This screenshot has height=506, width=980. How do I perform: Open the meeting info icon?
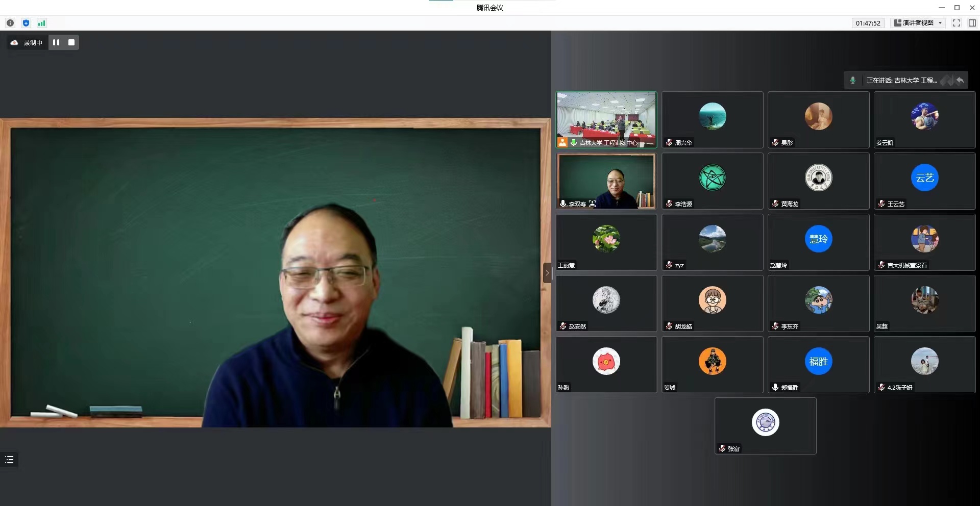point(10,23)
